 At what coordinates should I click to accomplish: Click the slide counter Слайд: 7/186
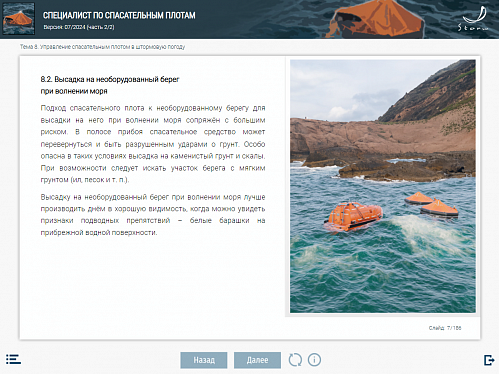click(445, 328)
